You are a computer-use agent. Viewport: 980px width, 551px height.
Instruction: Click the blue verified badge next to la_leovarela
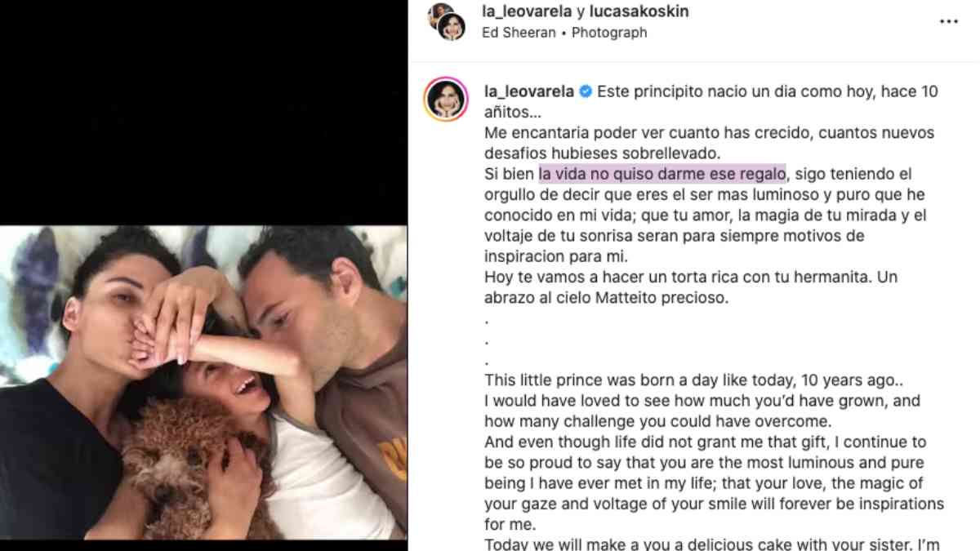coord(586,92)
